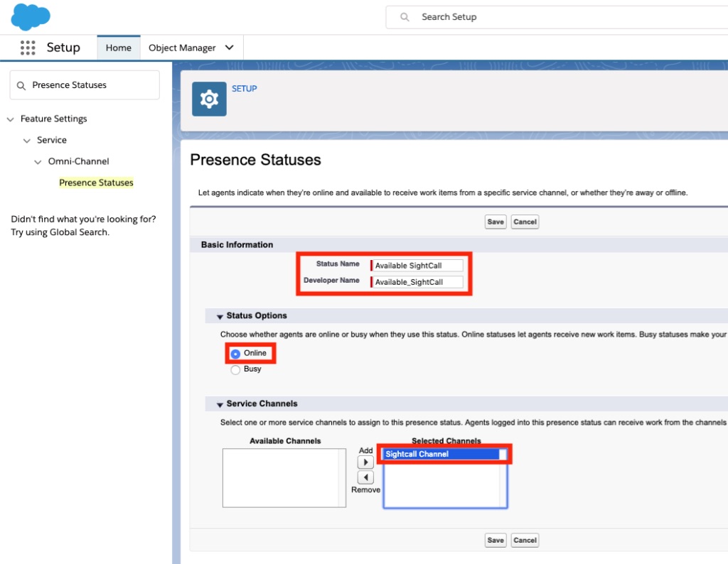The image size is (728, 564).
Task: Open the Object Manager dropdown arrow
Action: pyautogui.click(x=230, y=48)
